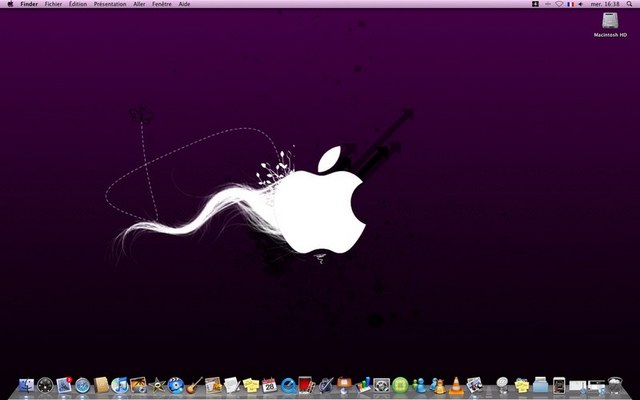Open the Spaces menu bar icon
The height and width of the screenshot is (400, 640).
point(536,4)
